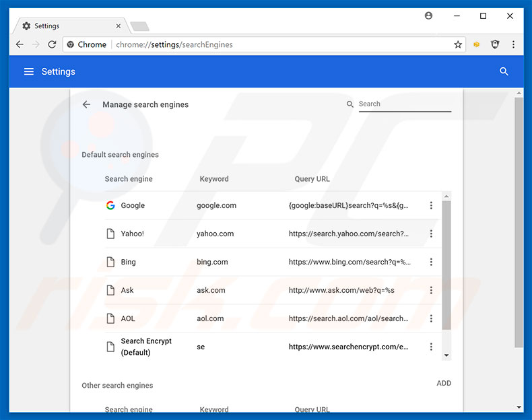Click the yahoo.com keyword
The width and height of the screenshot is (532, 420).
pos(215,234)
